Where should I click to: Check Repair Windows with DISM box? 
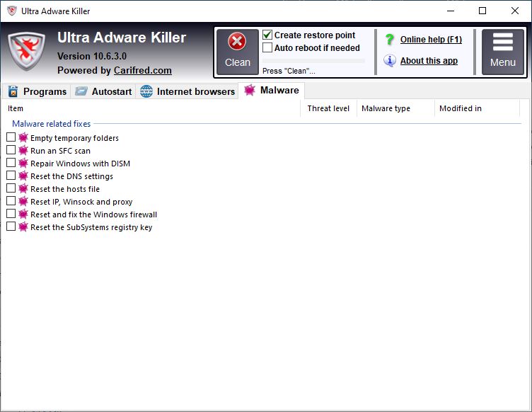11,163
